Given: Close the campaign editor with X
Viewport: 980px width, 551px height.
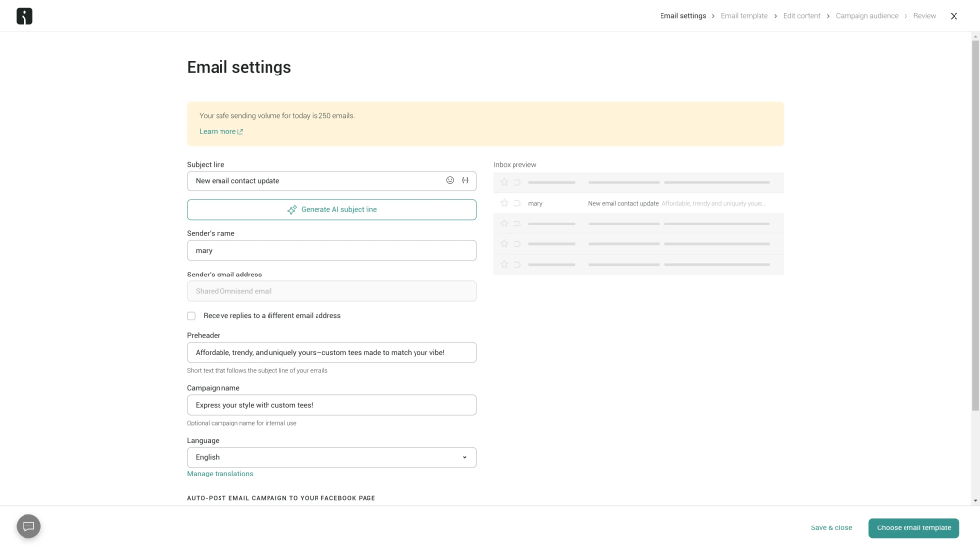Looking at the screenshot, I should (x=954, y=16).
